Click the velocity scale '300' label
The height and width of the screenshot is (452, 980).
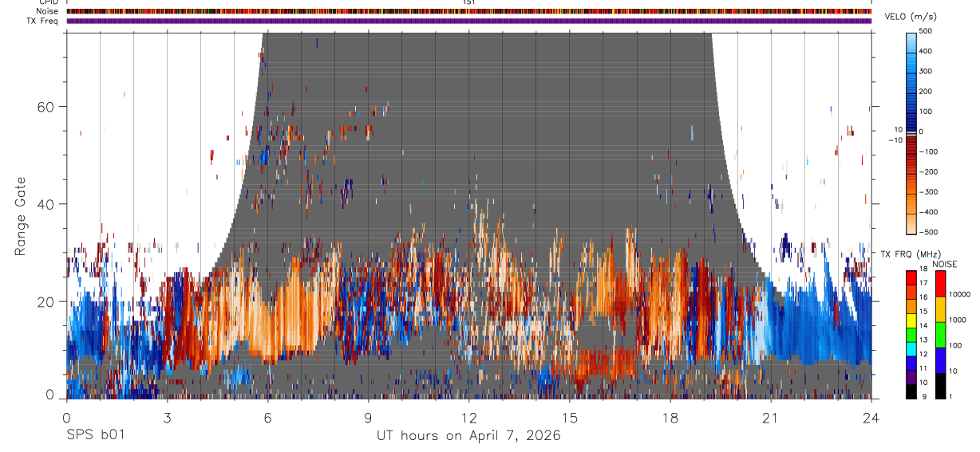[926, 71]
